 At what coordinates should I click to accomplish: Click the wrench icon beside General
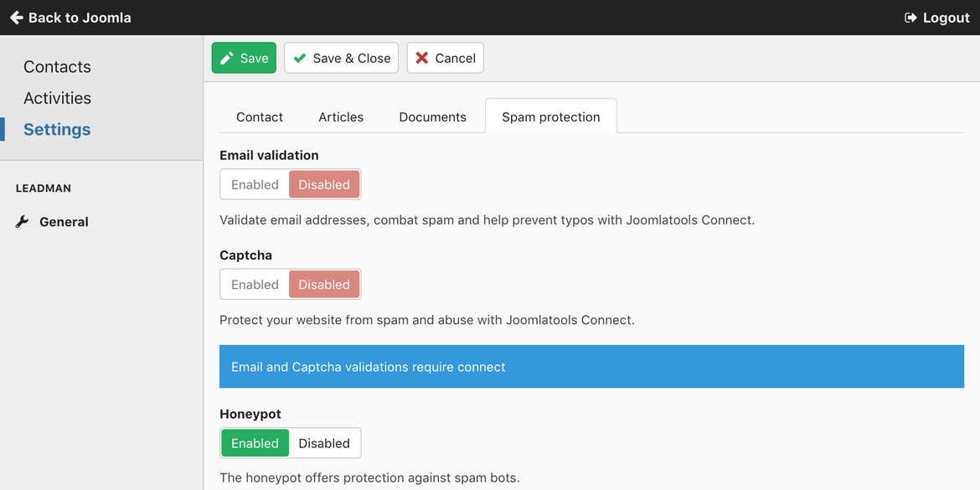[x=23, y=222]
